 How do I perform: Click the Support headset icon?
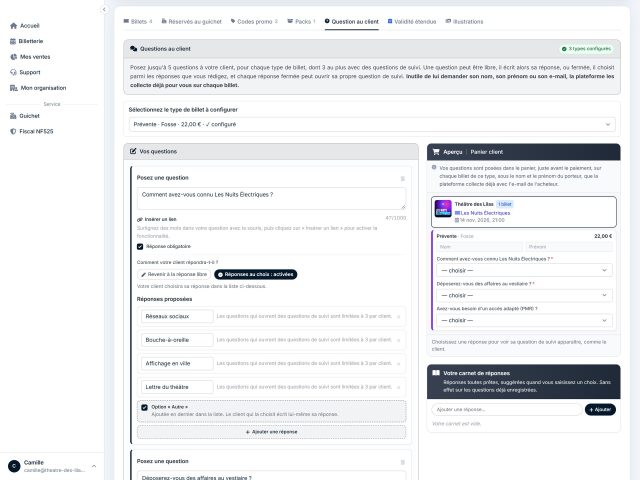pos(13,72)
